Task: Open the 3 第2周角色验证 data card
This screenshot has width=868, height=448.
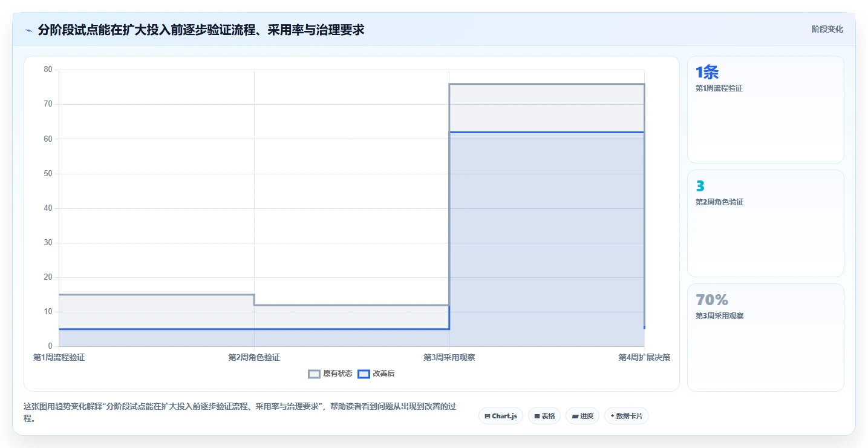Action: pos(766,223)
